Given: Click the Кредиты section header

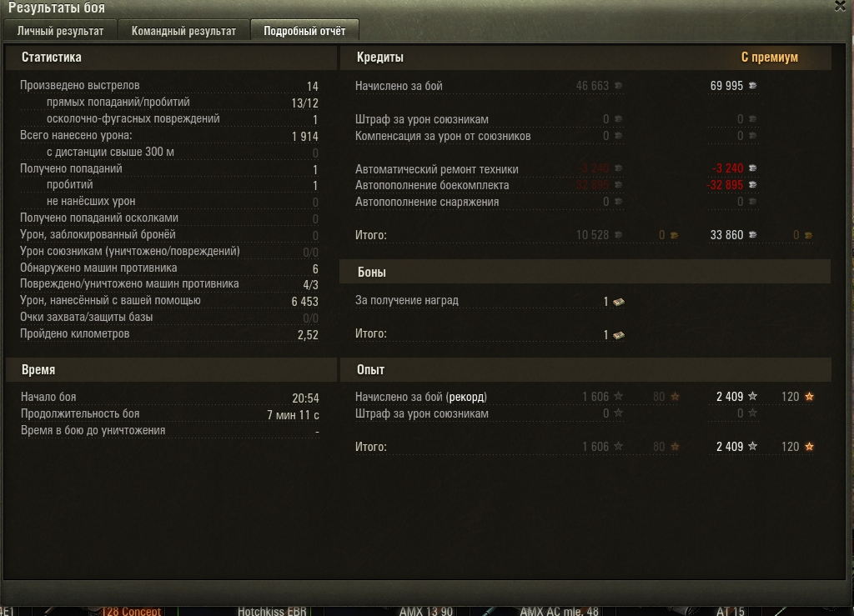Looking at the screenshot, I should pos(379,58).
